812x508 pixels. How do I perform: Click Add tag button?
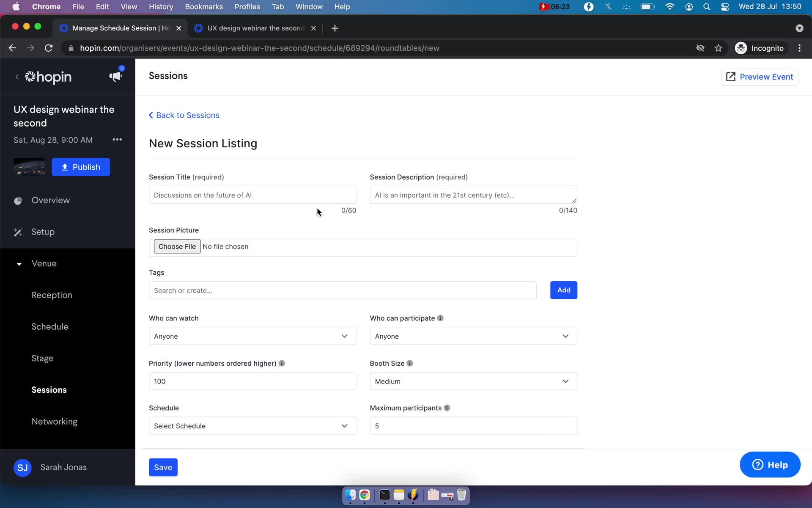[563, 290]
